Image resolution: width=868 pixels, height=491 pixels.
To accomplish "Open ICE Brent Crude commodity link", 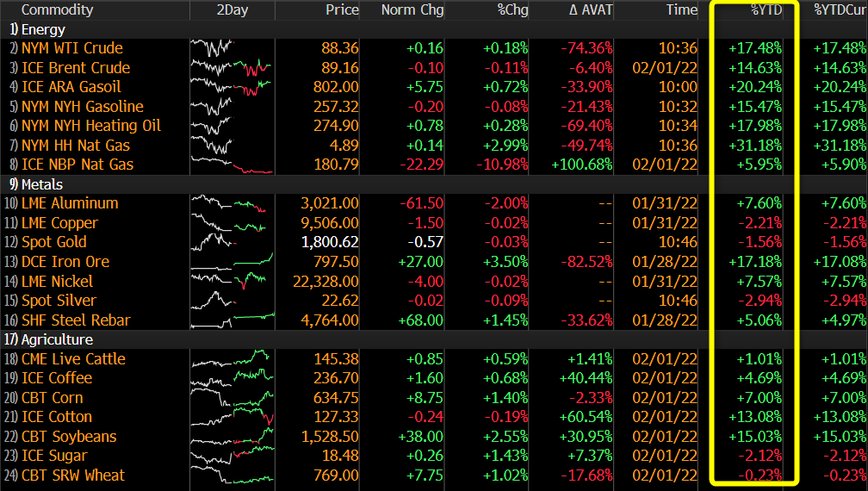I will pos(76,67).
